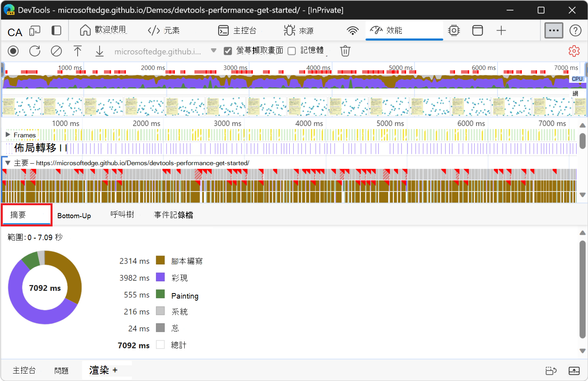Load a profile using the download arrow icon

click(x=99, y=51)
